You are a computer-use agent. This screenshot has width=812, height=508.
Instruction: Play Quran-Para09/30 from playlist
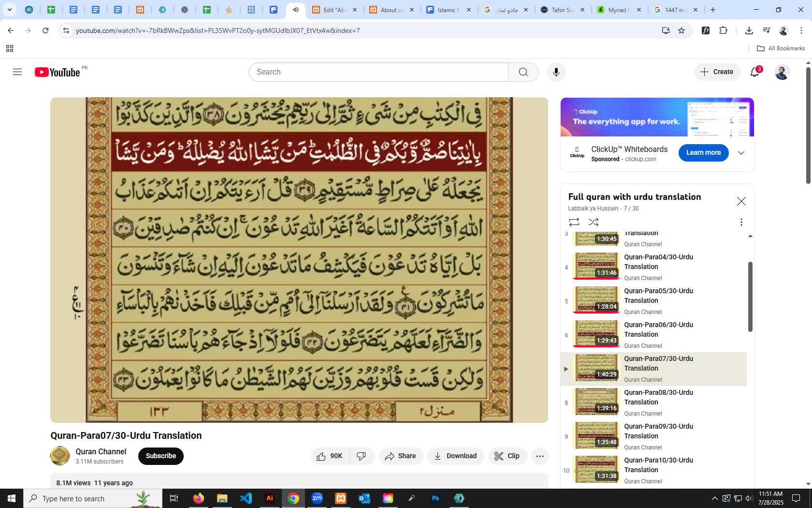pyautogui.click(x=653, y=436)
